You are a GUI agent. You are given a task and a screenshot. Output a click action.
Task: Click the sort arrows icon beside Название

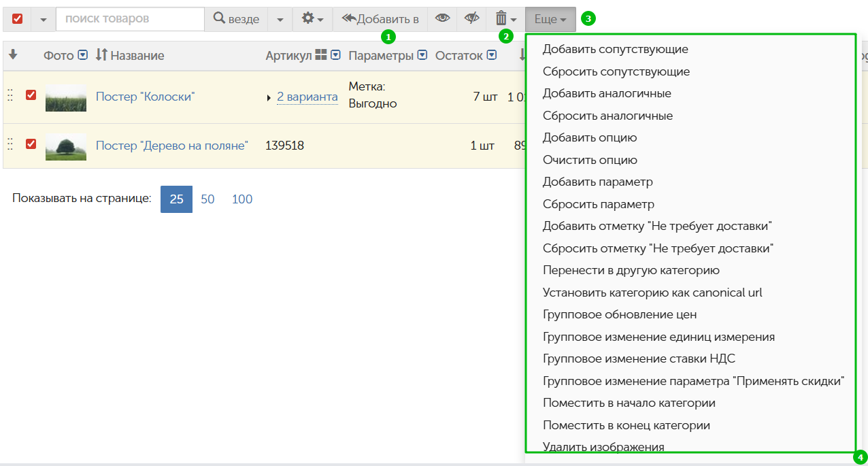101,55
